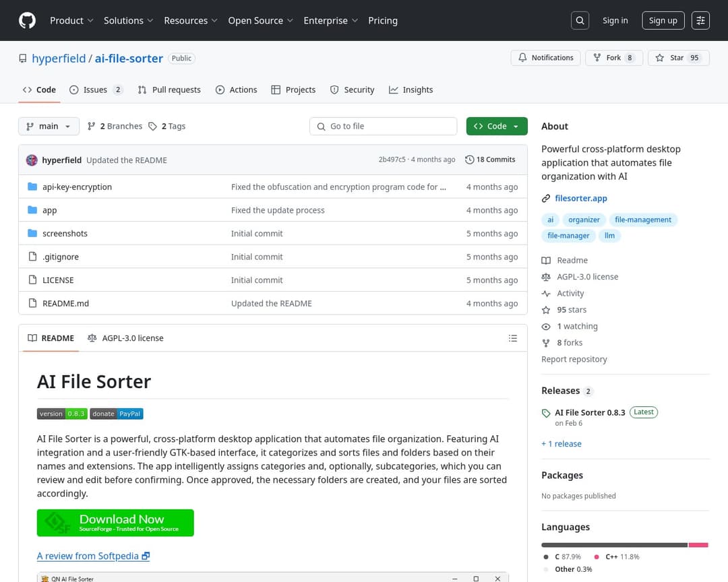This screenshot has width=728, height=582.
Task: Open the app folder
Action: [49, 209]
